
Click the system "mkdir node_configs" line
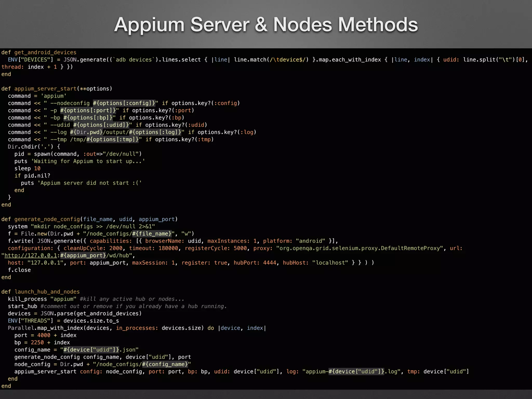coord(81,227)
